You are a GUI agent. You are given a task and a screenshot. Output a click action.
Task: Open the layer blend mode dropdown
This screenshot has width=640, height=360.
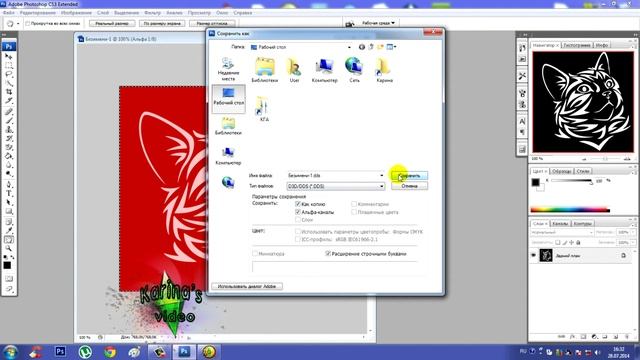click(562, 232)
